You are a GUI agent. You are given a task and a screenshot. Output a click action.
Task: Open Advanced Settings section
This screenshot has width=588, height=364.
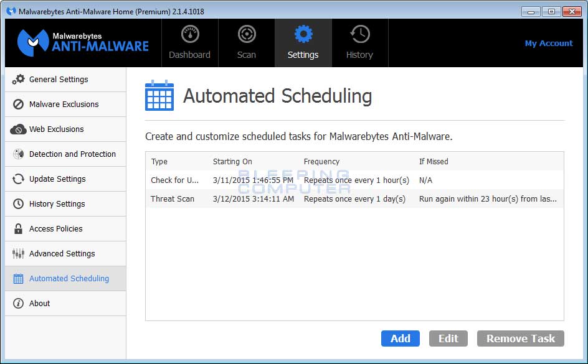tap(65, 253)
